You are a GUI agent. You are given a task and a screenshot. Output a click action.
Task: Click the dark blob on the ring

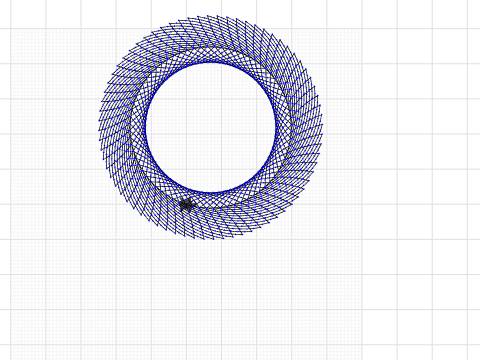click(x=186, y=205)
